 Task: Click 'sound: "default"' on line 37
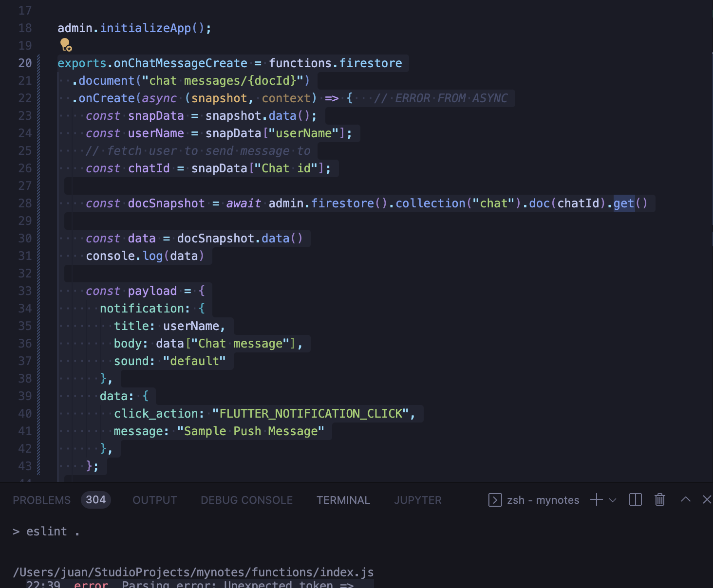[170, 361]
